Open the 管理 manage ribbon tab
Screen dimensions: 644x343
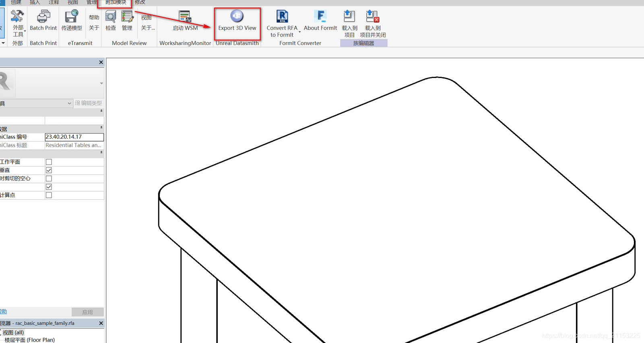pyautogui.click(x=92, y=2)
